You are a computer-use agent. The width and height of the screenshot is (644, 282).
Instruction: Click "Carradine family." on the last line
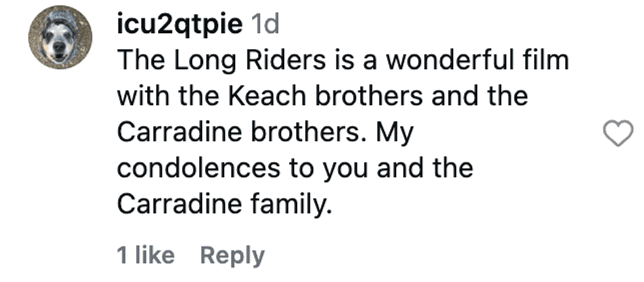(222, 204)
